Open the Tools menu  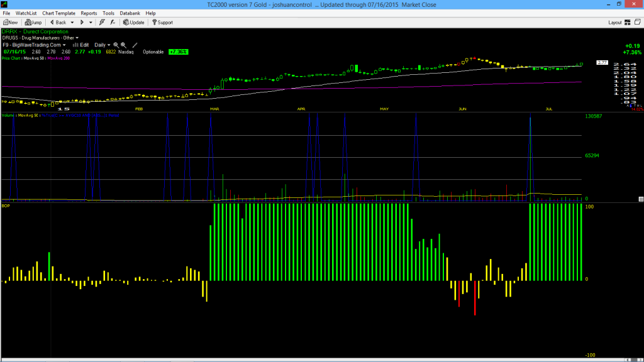point(108,13)
